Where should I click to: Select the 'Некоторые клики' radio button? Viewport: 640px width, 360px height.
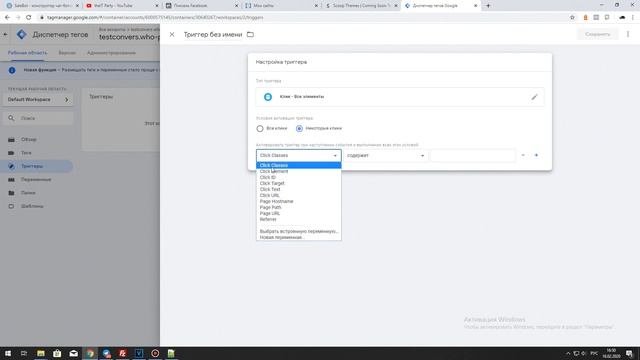pyautogui.click(x=299, y=129)
